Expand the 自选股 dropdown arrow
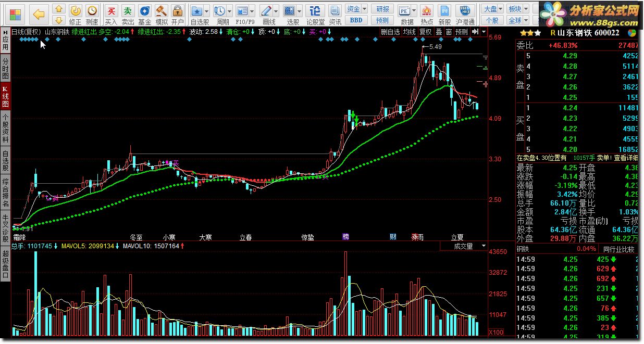644x344 pixels. 207,10
